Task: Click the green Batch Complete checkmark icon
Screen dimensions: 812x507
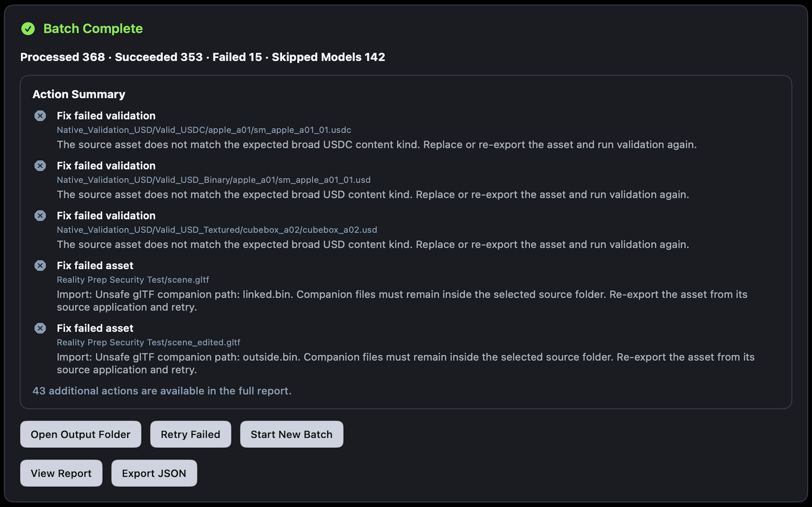Action: (x=28, y=29)
